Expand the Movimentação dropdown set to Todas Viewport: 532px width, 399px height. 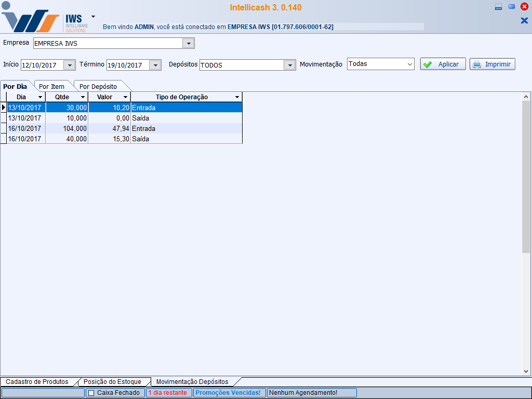[409, 64]
